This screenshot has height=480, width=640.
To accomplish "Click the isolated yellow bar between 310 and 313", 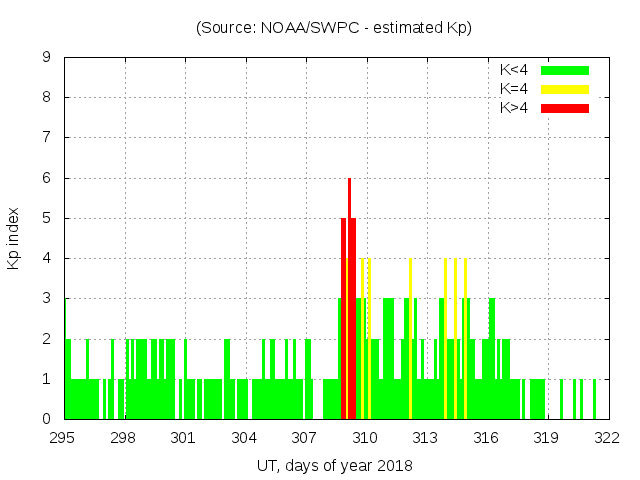I will (x=410, y=340).
